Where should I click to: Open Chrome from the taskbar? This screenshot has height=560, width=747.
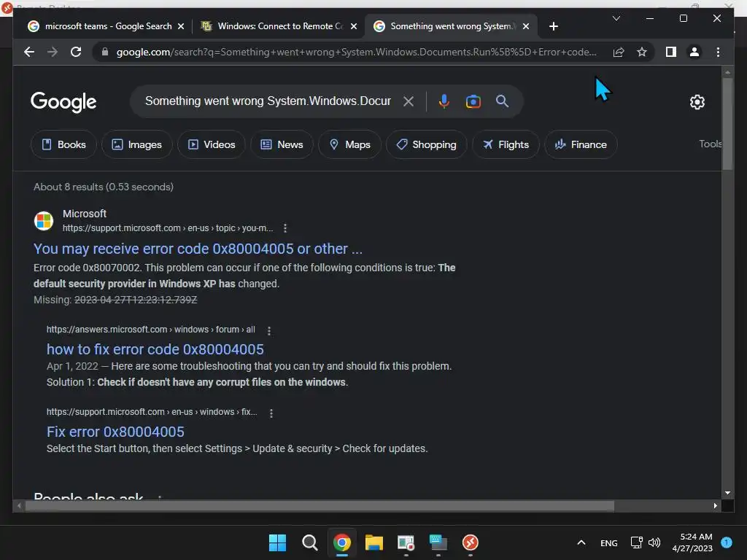click(341, 542)
